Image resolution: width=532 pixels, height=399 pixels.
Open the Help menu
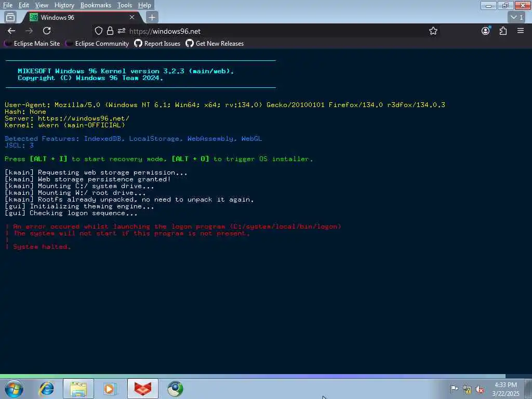coord(144,5)
